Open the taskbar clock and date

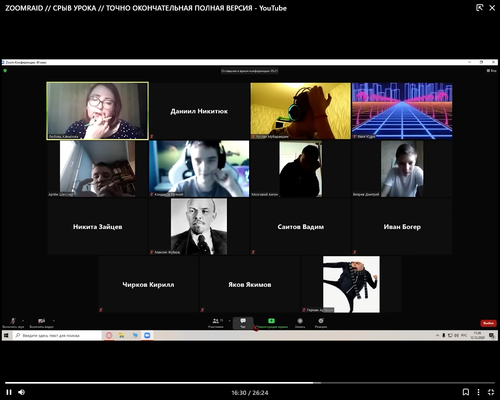477,335
